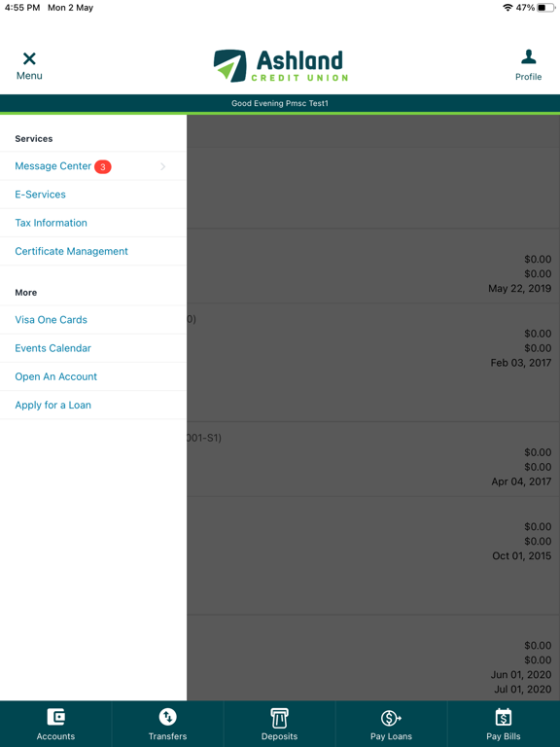
Task: Open the Pay Bills tab icon
Action: [x=504, y=718]
